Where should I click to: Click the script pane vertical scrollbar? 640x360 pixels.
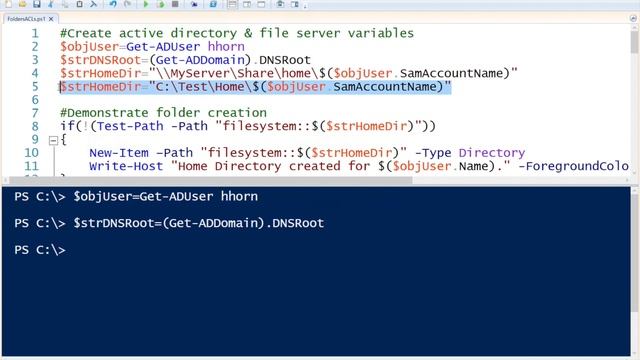point(634,42)
